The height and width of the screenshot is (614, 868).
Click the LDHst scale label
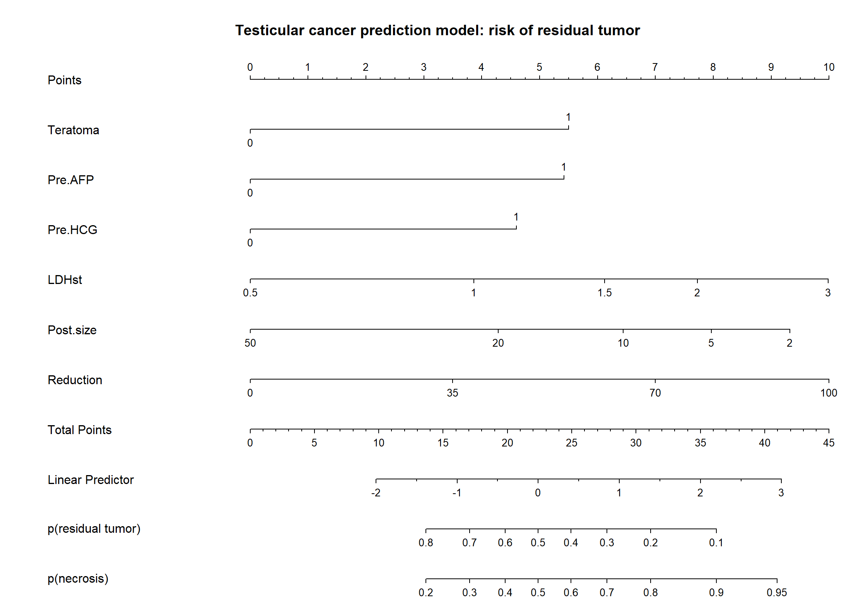(65, 280)
